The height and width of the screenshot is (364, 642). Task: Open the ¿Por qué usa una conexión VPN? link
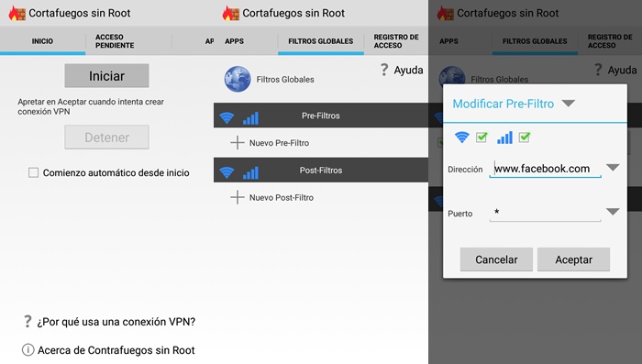116,322
